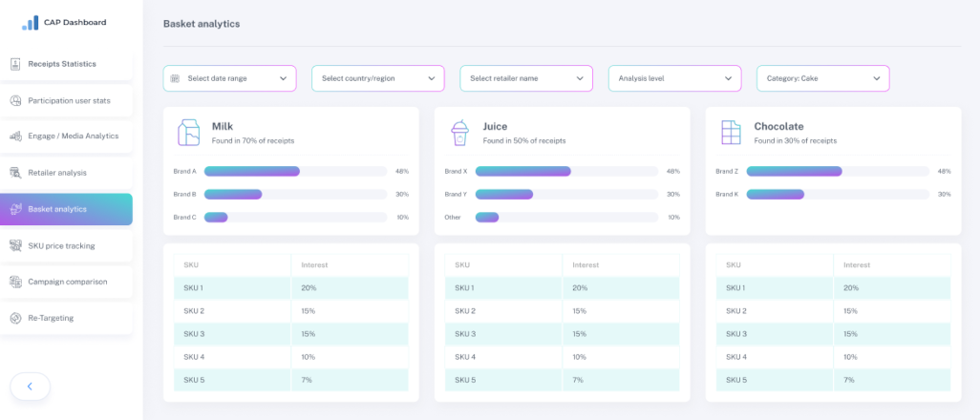Click the CAP Dashboard logo icon
The image size is (980, 420).
pyautogui.click(x=31, y=22)
